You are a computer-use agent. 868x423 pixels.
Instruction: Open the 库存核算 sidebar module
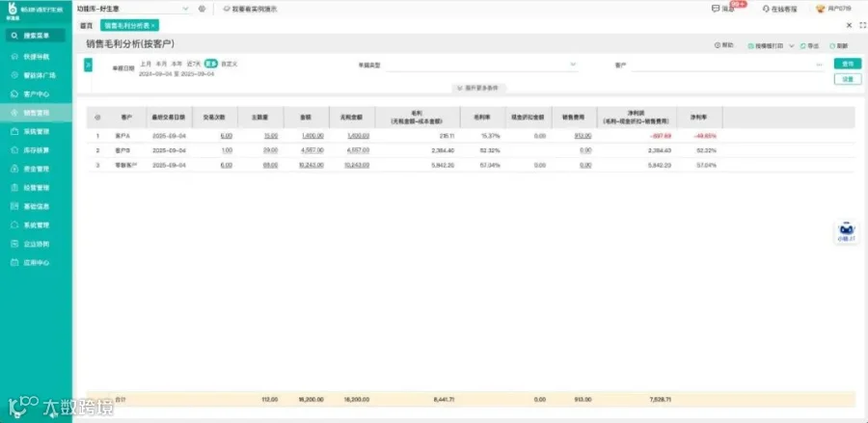pyautogui.click(x=36, y=150)
